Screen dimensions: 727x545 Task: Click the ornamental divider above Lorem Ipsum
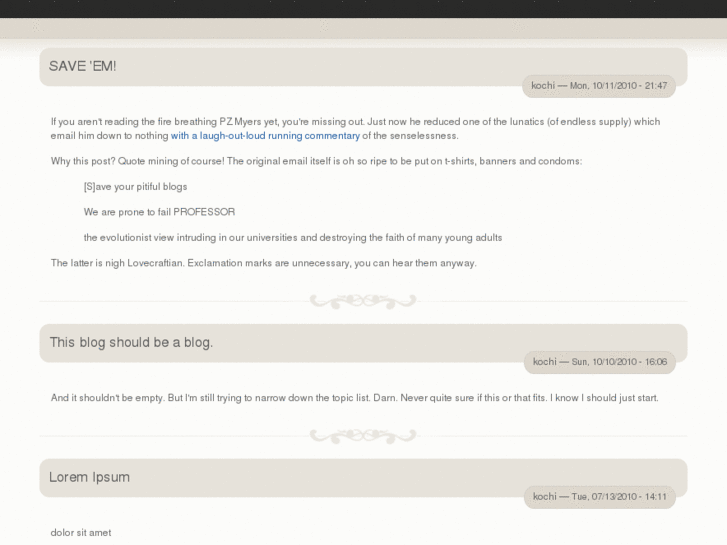pyautogui.click(x=363, y=436)
